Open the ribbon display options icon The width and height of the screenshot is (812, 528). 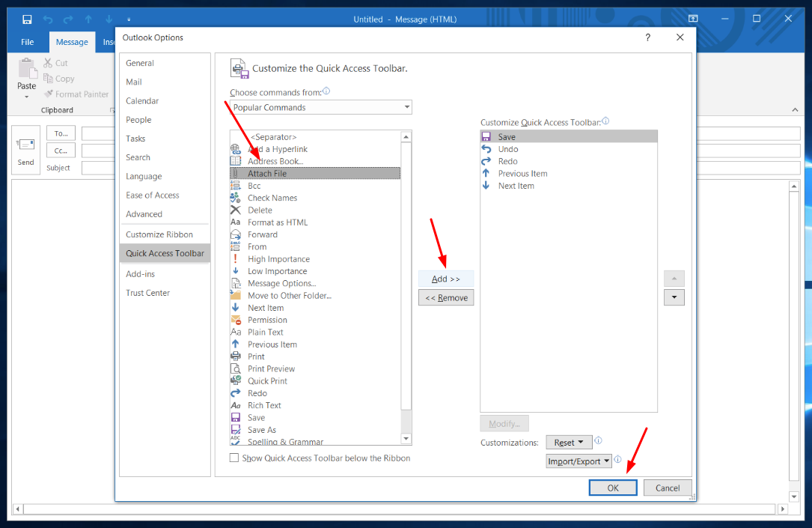click(x=693, y=19)
